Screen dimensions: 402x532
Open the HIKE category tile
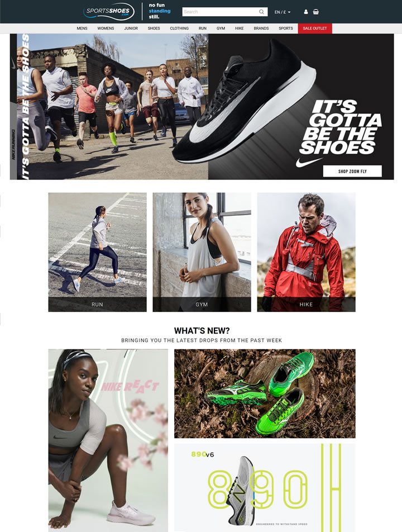[307, 252]
